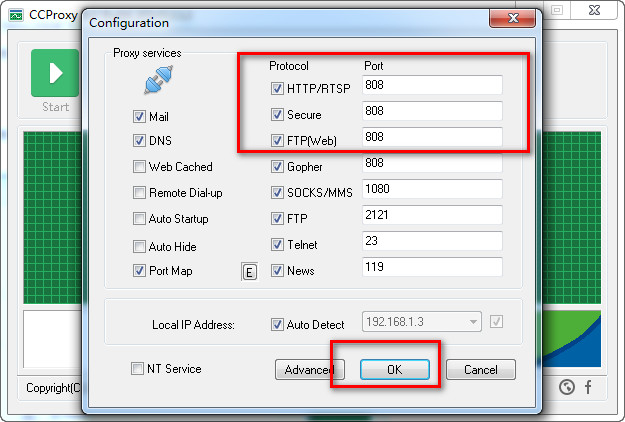Click the Port column header text

373,66
